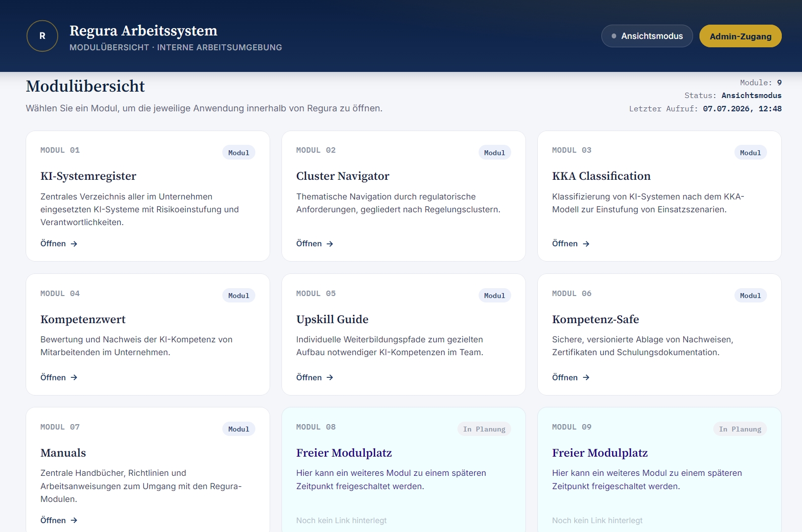802x532 pixels.
Task: Click the KKA Classification card title
Action: [x=601, y=176]
